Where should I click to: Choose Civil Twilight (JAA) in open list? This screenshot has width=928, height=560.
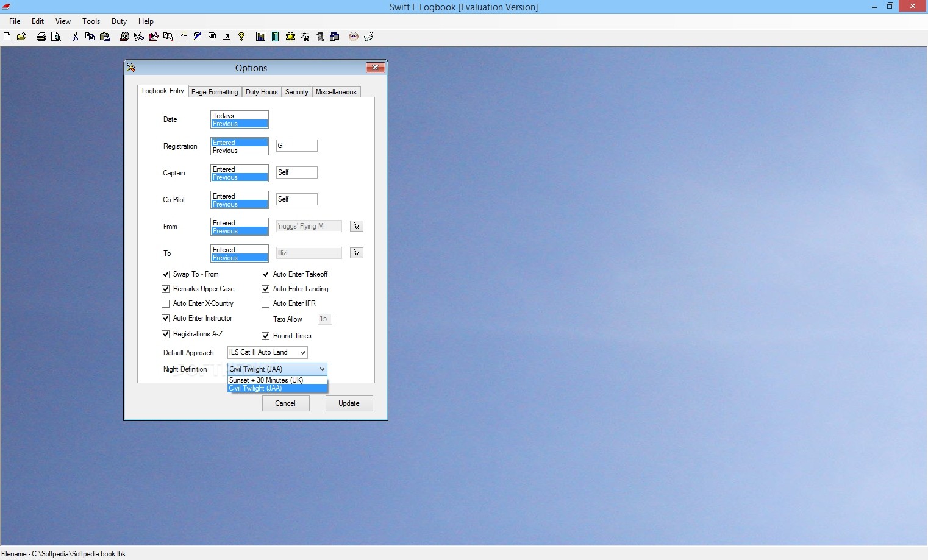[x=277, y=388]
